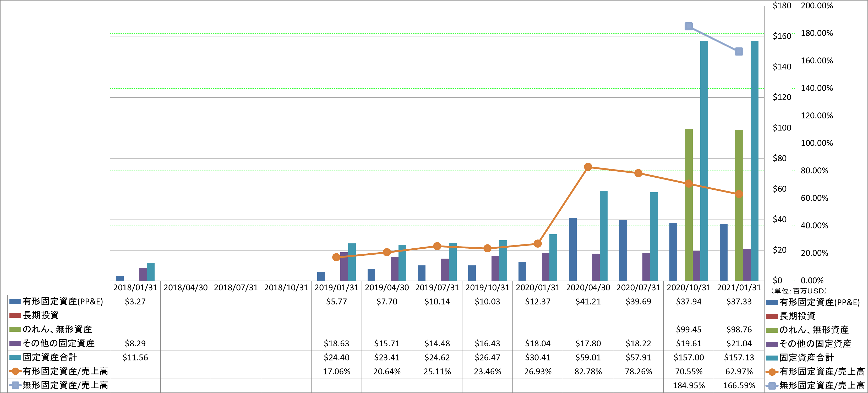Select the 2020/01/31 date label

(538, 287)
